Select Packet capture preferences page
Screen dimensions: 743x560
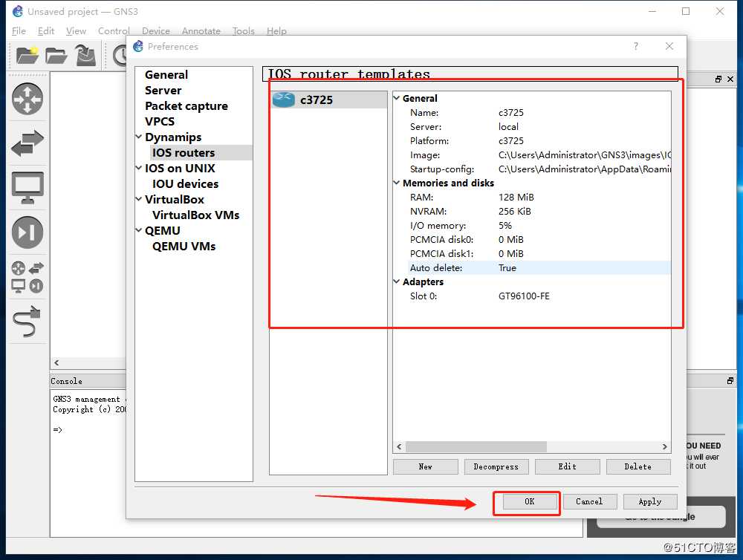click(186, 106)
